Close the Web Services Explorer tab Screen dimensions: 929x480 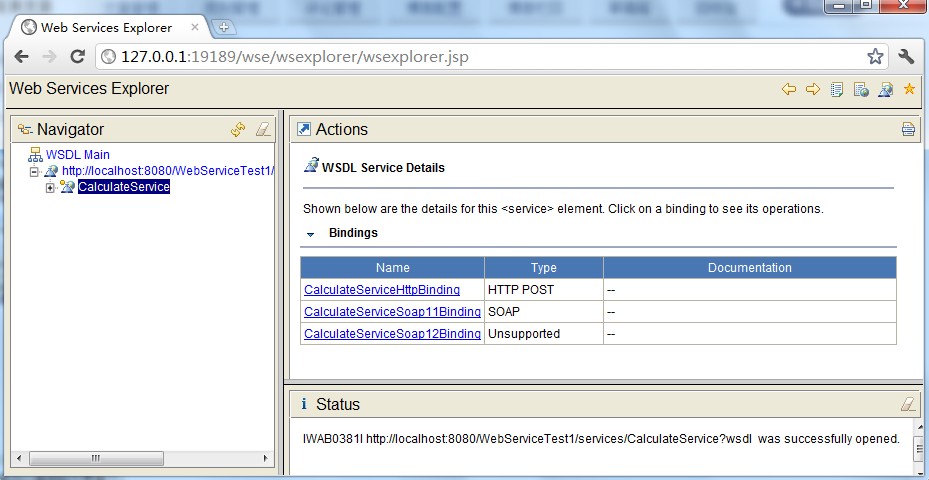coord(195,27)
